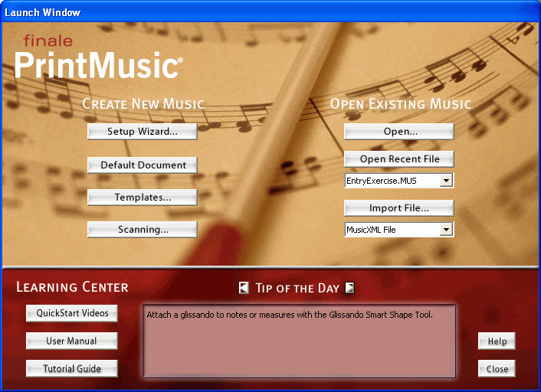The width and height of the screenshot is (541, 392).
Task: Click the glissando tip text box
Action: pos(299,341)
